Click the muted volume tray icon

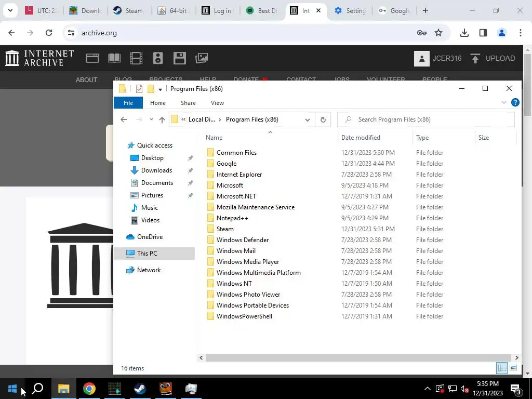pos(464,389)
